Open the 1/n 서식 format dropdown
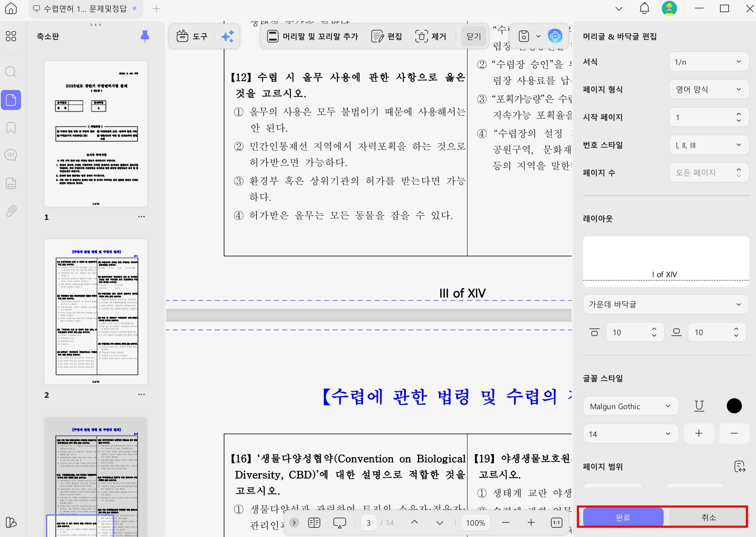The height and width of the screenshot is (537, 756). [x=708, y=61]
